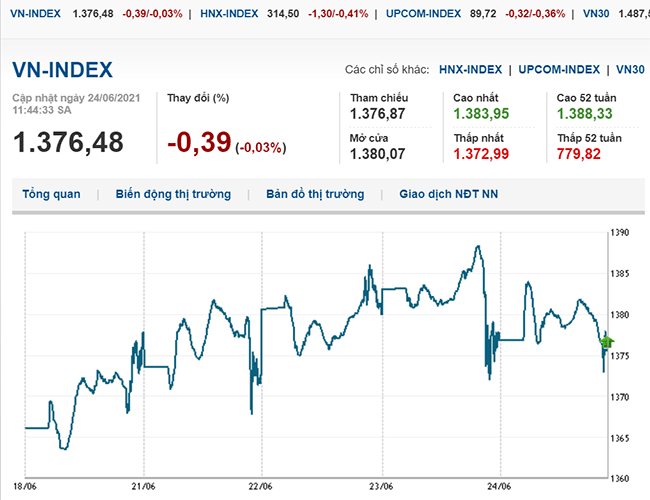650x500 pixels.
Task: Select the Bản đồ thị trường tab
Action: [x=315, y=194]
